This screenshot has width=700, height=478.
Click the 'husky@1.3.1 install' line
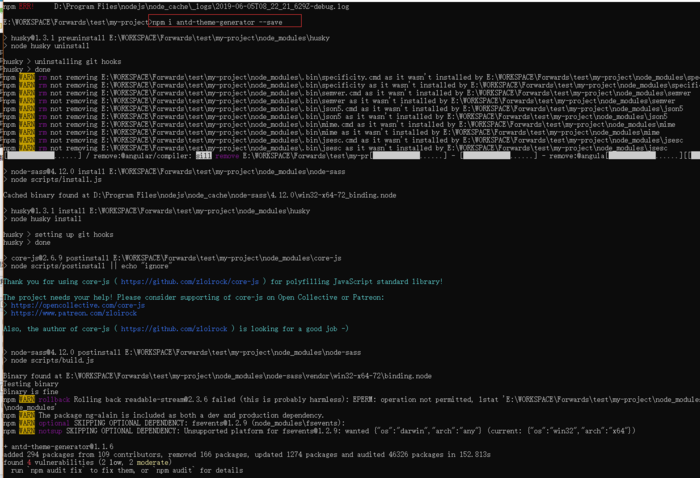[x=156, y=211]
